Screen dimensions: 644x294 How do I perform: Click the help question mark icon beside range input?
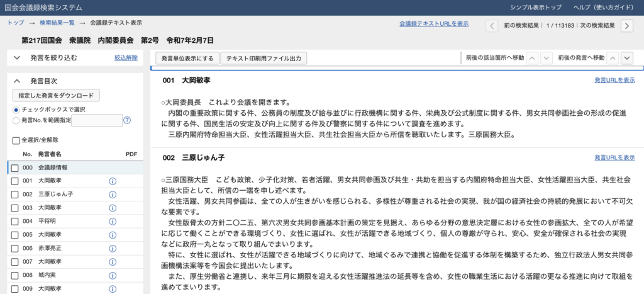127,120
